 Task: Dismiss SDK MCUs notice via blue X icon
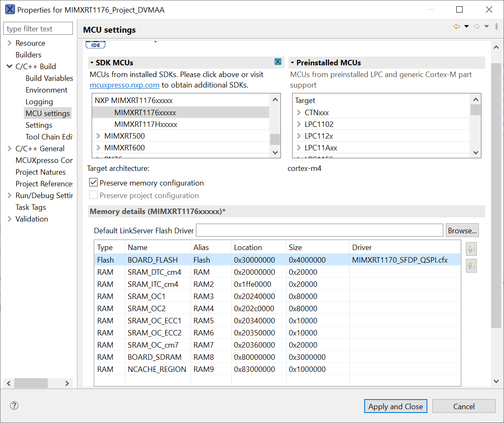(x=278, y=62)
